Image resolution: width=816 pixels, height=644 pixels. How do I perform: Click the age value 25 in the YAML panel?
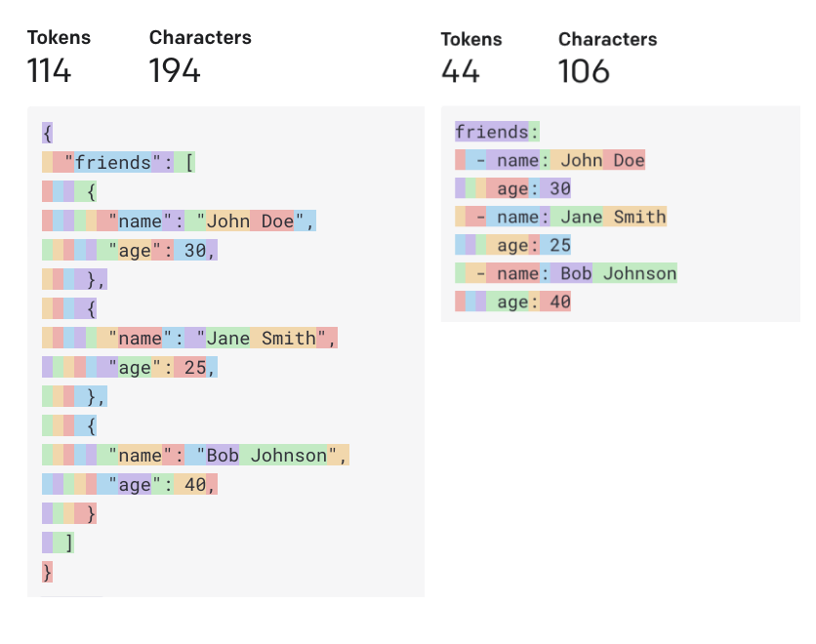coord(560,245)
